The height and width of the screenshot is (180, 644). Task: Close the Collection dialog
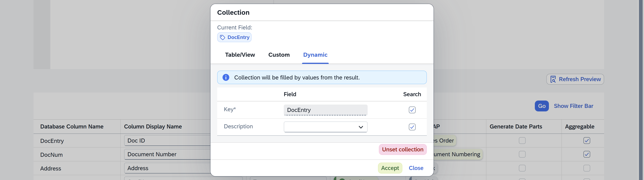(416, 168)
